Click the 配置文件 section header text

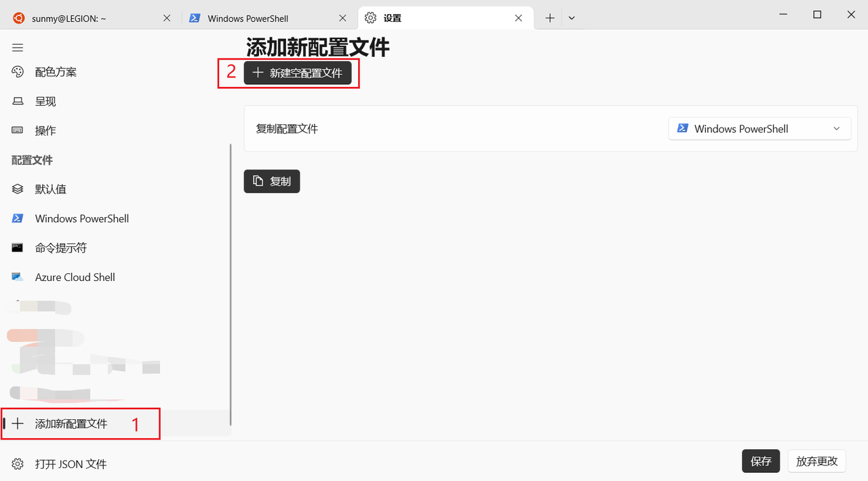32,160
